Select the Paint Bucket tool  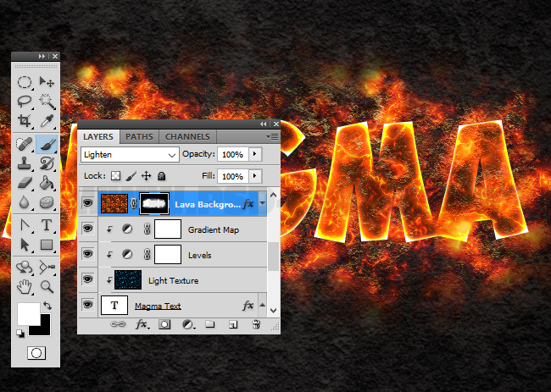coord(47,183)
